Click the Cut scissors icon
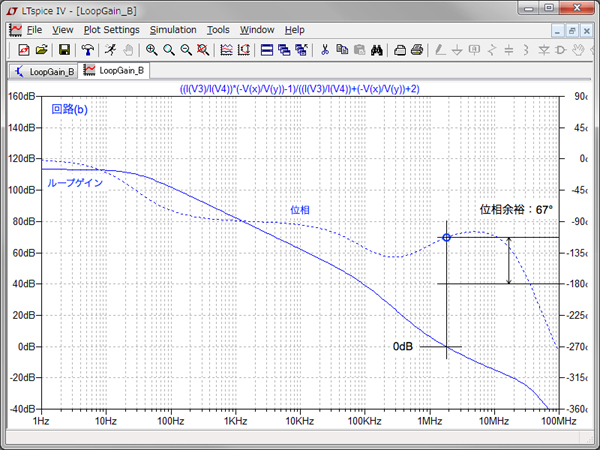This screenshot has height=450, width=600. click(325, 49)
